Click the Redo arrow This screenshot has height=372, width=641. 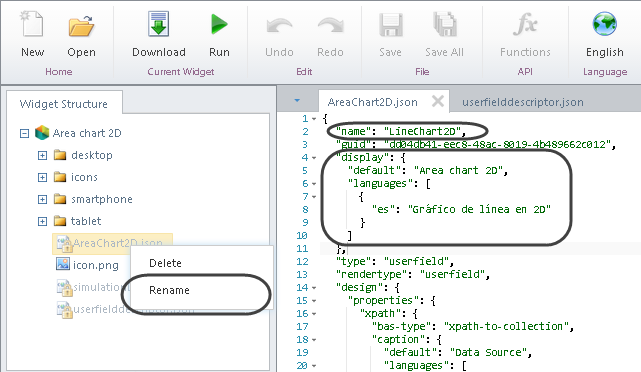coord(330,25)
